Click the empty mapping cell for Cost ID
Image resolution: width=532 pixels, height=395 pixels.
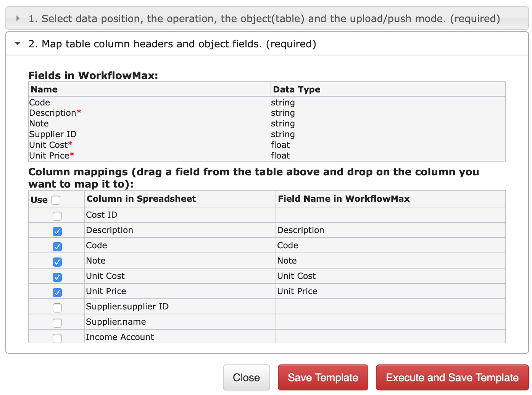pos(391,215)
